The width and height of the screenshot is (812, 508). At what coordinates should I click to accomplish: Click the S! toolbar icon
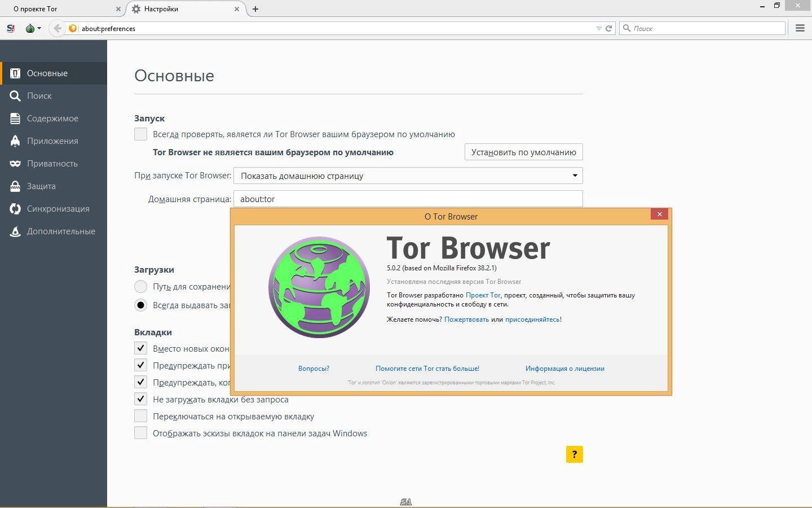(x=11, y=28)
